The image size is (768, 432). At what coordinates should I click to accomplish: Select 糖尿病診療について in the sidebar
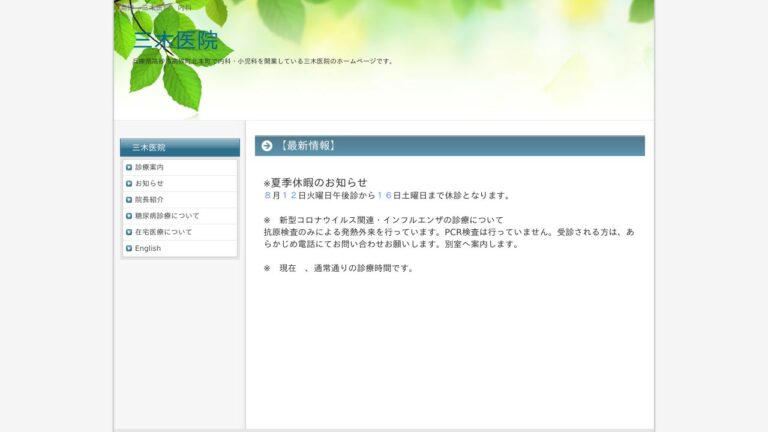167,215
